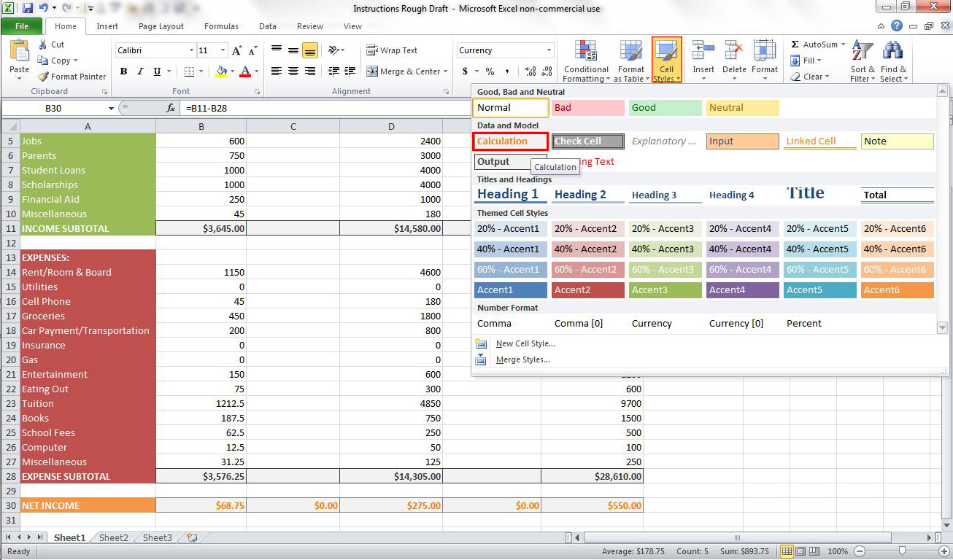Apply the Heading 1 style
This screenshot has height=560, width=953.
tap(511, 195)
